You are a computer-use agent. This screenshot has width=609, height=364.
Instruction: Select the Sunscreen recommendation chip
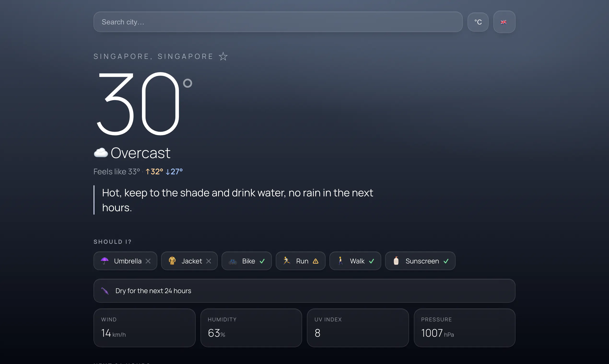pyautogui.click(x=420, y=261)
